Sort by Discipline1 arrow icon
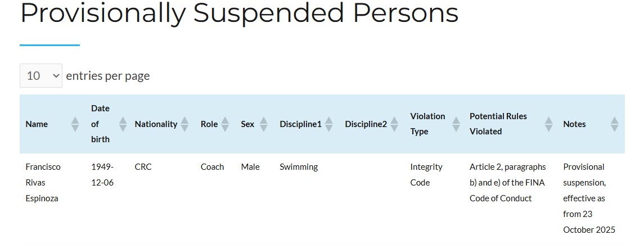Image resolution: width=644 pixels, height=244 pixels. click(329, 124)
